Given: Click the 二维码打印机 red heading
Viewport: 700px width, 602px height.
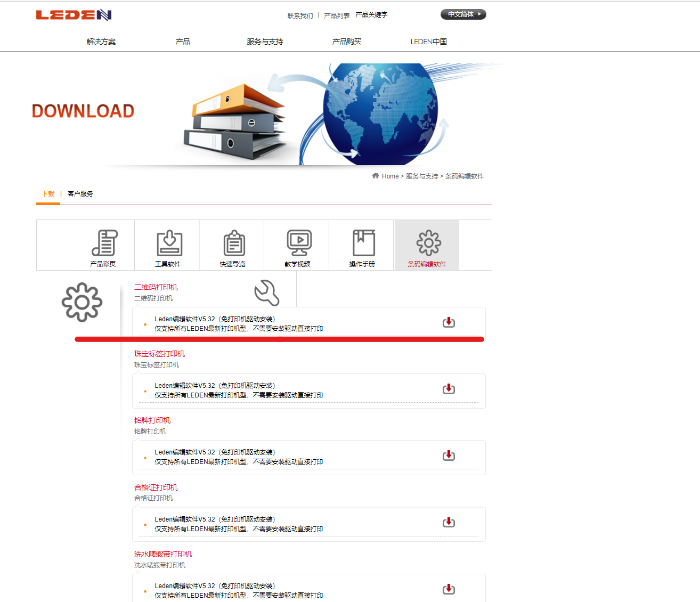Looking at the screenshot, I should (156, 287).
